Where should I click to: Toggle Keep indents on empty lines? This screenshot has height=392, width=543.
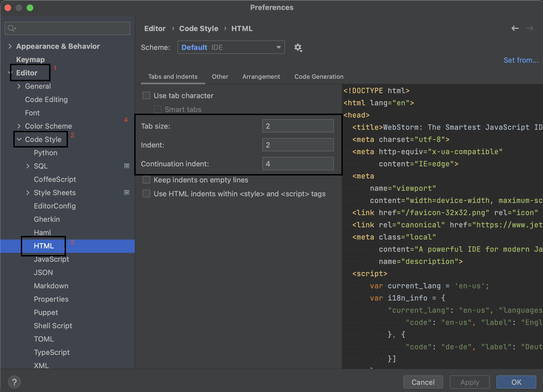146,180
